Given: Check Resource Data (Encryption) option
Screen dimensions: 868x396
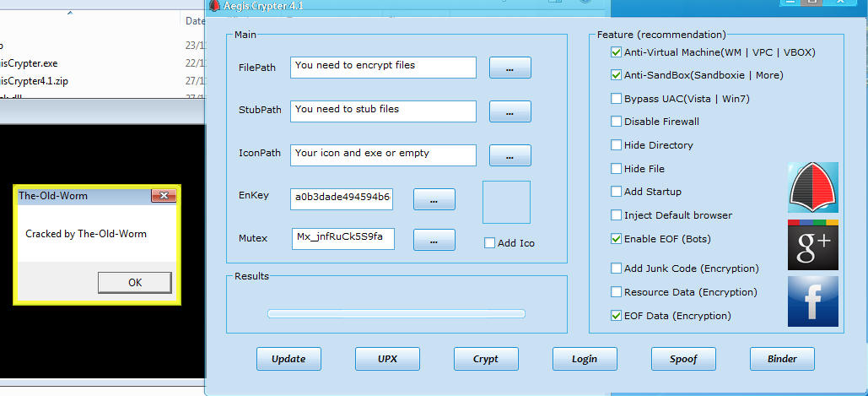Looking at the screenshot, I should (x=616, y=291).
